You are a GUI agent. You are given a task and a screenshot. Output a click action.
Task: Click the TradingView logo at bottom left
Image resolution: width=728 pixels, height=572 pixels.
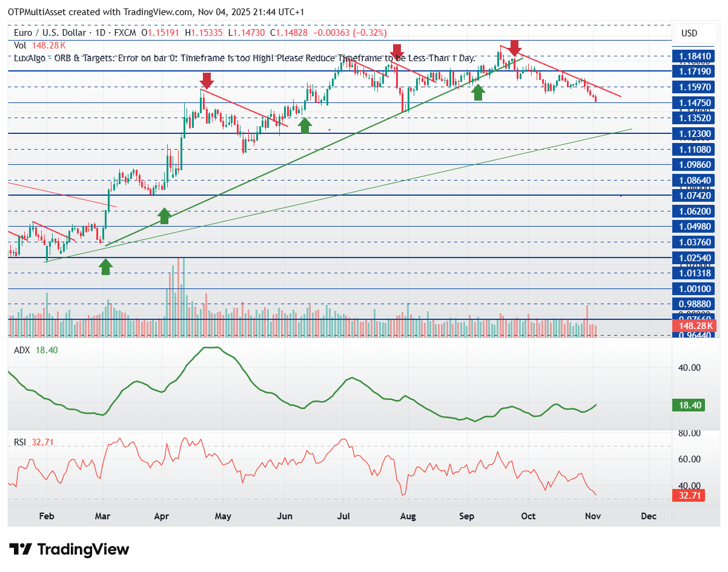tap(68, 550)
